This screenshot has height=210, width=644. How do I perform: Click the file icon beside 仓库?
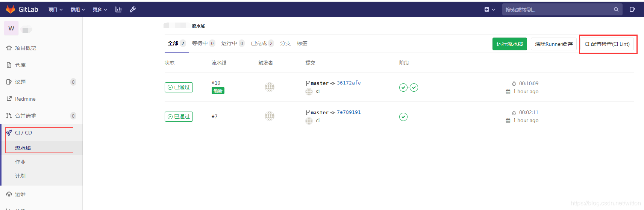9,65
